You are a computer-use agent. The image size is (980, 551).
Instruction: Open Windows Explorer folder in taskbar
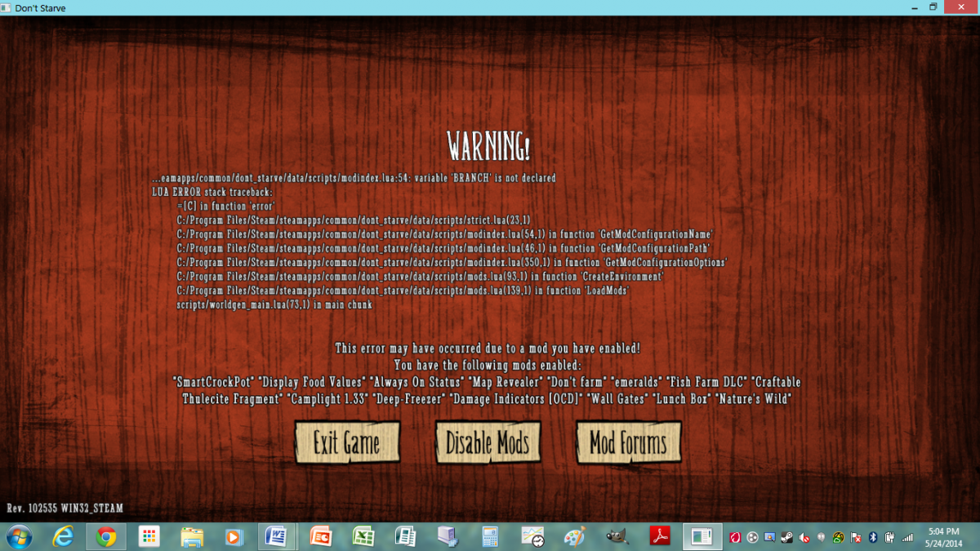pyautogui.click(x=192, y=537)
